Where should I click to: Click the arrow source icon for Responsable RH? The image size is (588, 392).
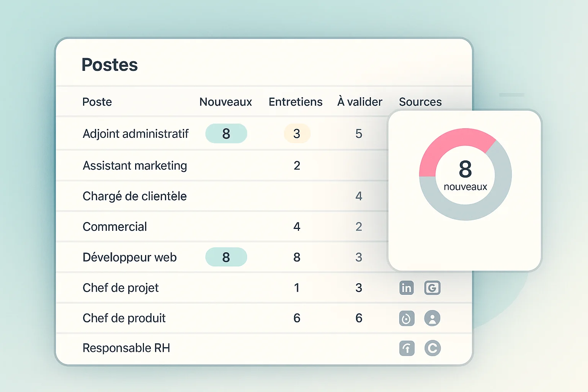(407, 348)
